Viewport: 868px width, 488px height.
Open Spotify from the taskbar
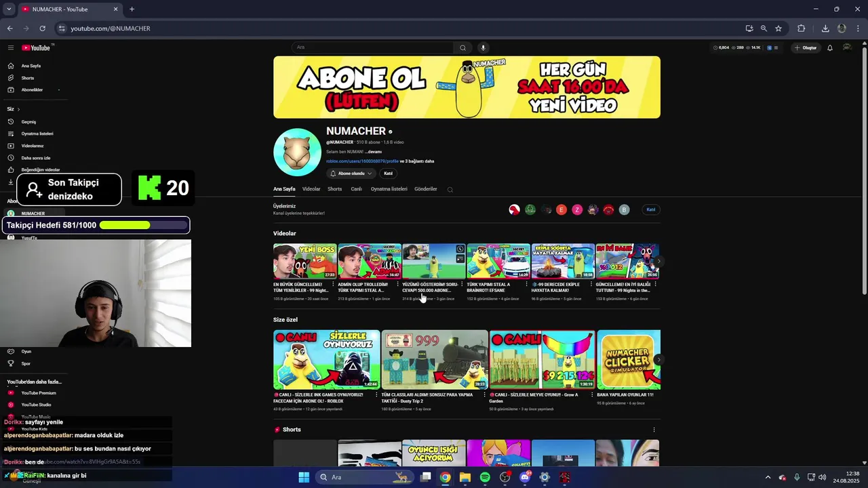click(x=485, y=477)
